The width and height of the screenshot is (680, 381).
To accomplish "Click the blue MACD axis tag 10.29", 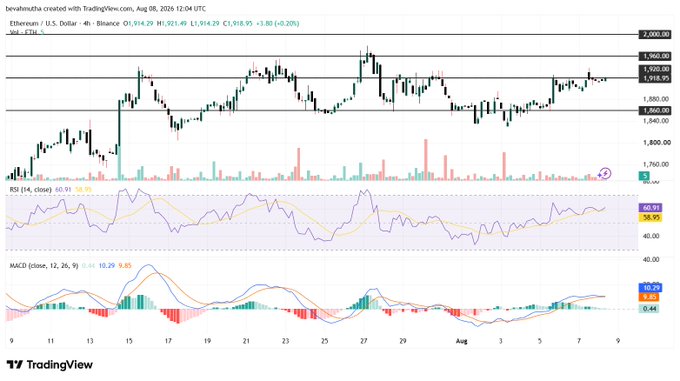I will tap(650, 288).
